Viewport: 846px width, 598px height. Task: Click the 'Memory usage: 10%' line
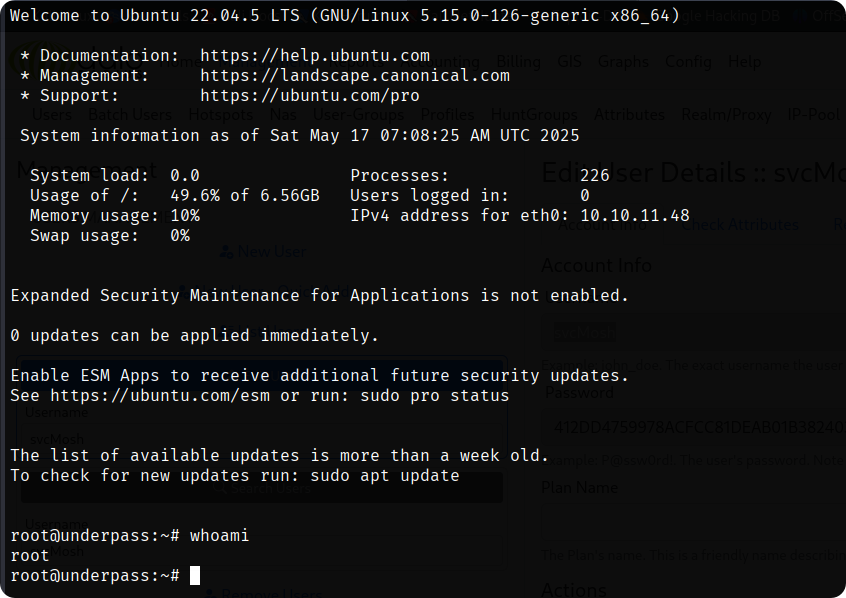[115, 215]
